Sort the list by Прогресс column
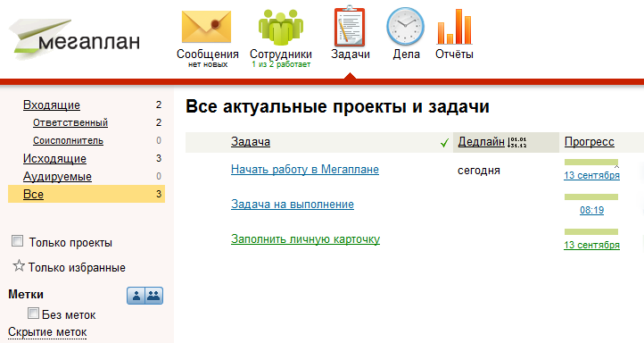This screenshot has width=644, height=343. point(590,142)
